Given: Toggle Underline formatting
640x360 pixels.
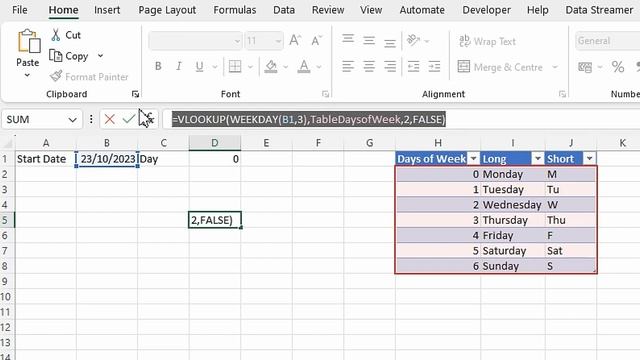Looking at the screenshot, I should click(x=199, y=67).
